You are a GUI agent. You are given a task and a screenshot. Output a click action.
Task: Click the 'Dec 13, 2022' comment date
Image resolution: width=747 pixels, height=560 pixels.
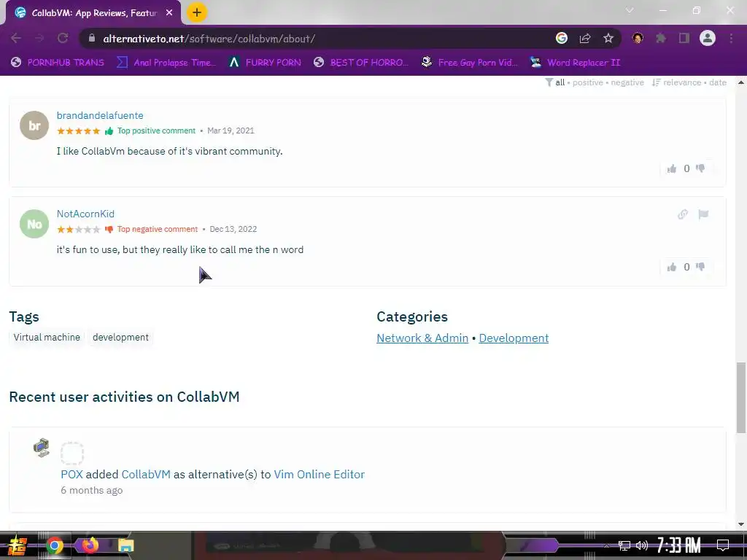point(233,229)
